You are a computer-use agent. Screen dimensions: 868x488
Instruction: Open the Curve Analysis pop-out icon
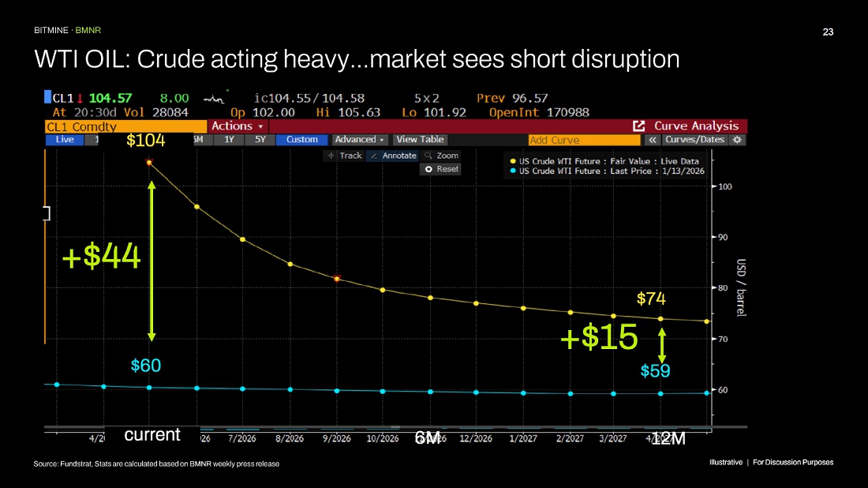click(x=639, y=126)
